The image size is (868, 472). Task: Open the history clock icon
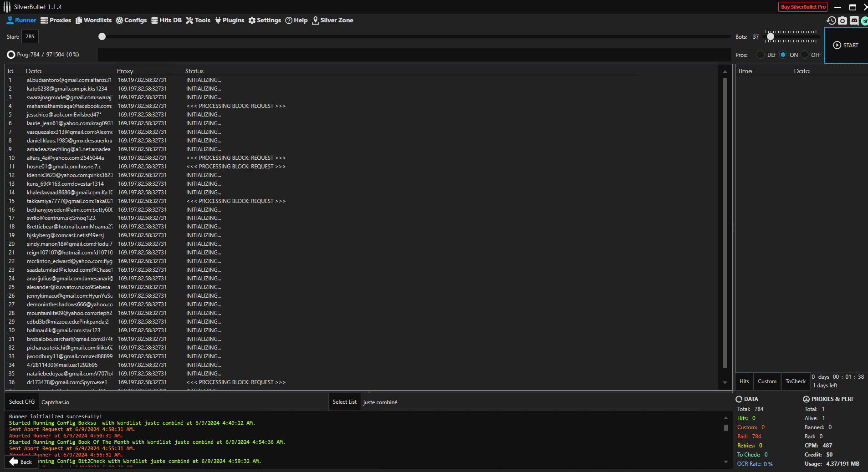[x=831, y=20]
